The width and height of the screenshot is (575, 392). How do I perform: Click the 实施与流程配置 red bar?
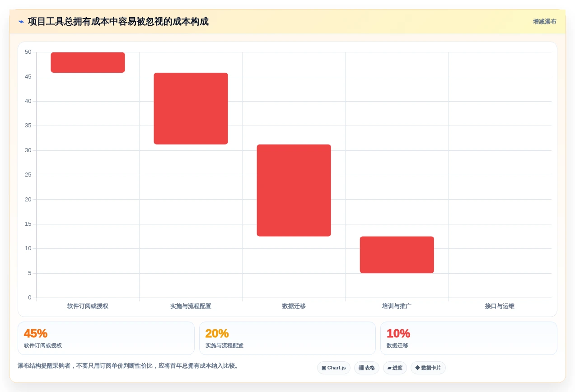click(x=191, y=108)
